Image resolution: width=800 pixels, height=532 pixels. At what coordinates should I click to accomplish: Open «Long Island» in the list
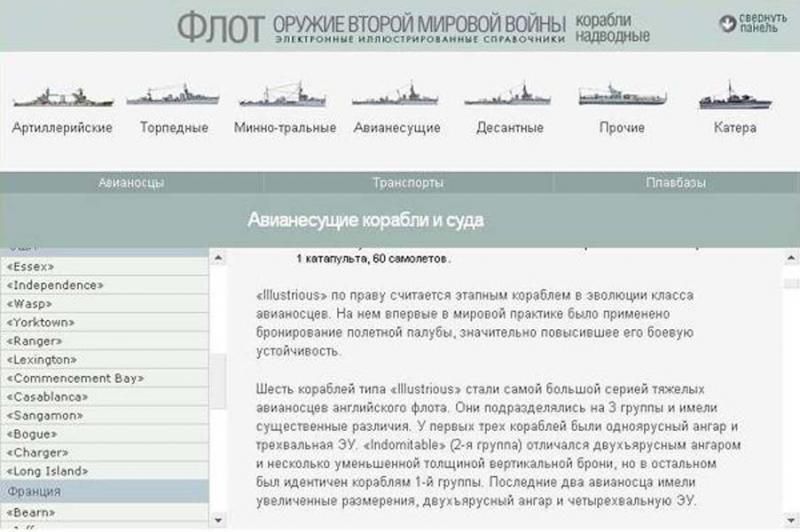pos(48,471)
